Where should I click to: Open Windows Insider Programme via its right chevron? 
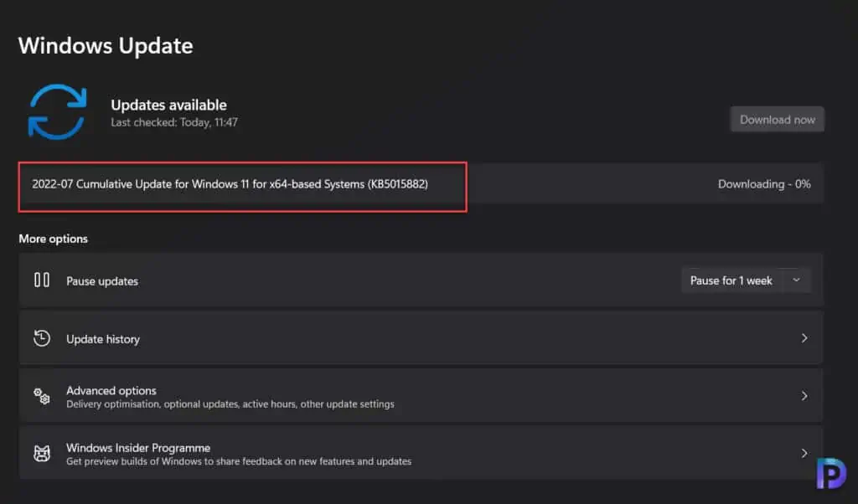coord(804,453)
